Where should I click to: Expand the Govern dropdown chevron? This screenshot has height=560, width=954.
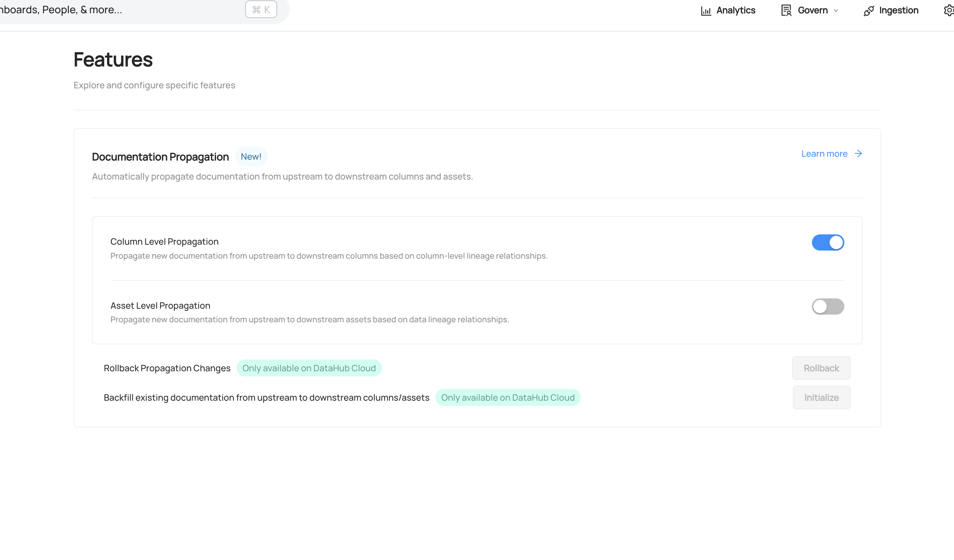point(836,11)
